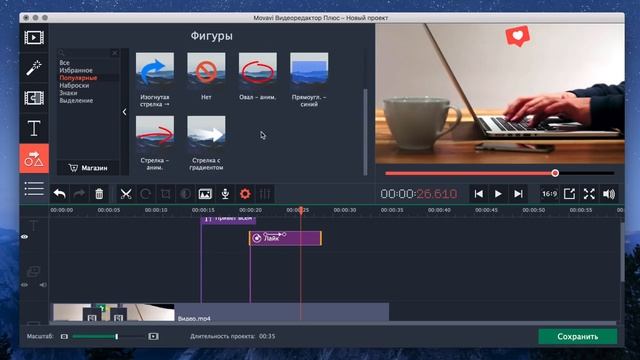Click the 00:00:40 mark on the ruler
640x360 pixels.
click(x=439, y=210)
